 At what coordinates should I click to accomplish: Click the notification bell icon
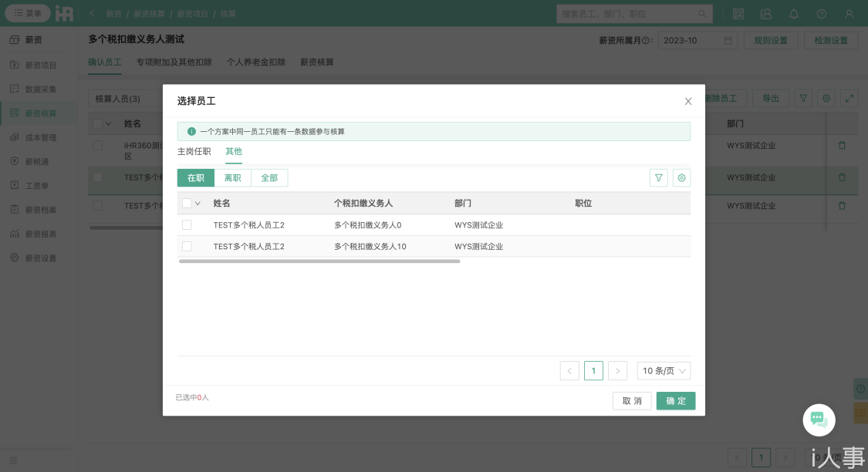pyautogui.click(x=793, y=14)
